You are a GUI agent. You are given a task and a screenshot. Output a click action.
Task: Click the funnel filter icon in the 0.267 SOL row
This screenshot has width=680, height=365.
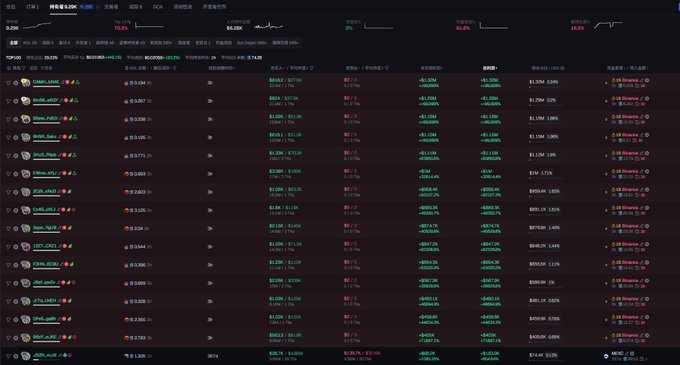(8, 101)
